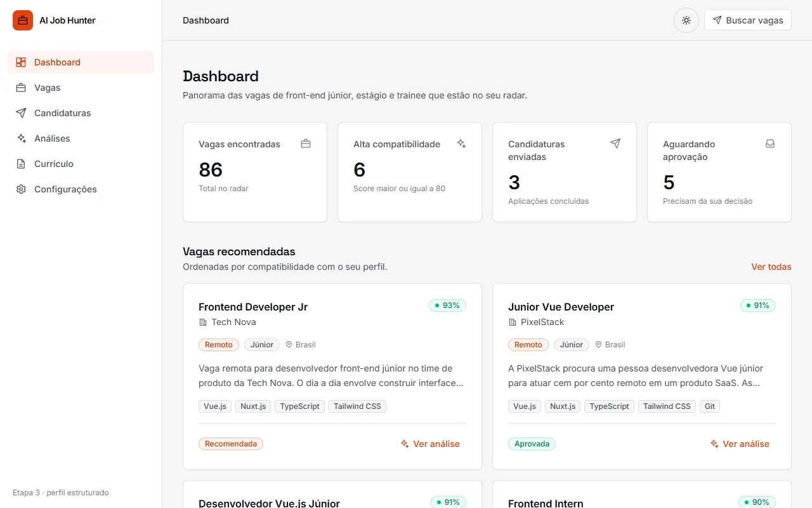Click the Recomendada status badge

coord(231,444)
